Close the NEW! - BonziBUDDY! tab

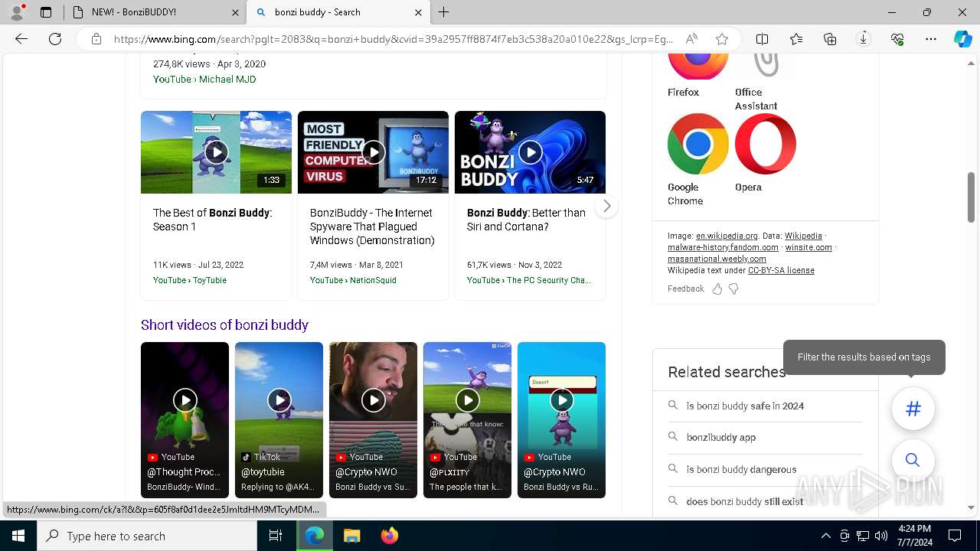tap(235, 12)
